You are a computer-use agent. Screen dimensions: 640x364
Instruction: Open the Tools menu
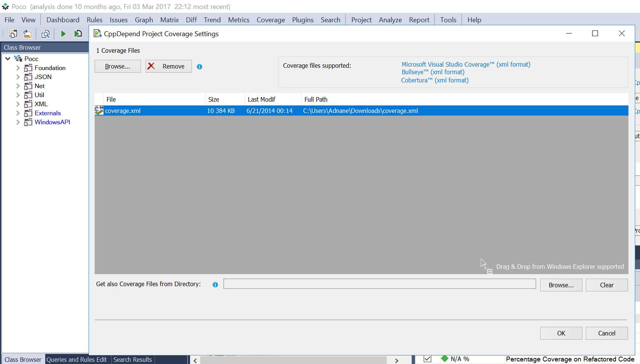[448, 20]
